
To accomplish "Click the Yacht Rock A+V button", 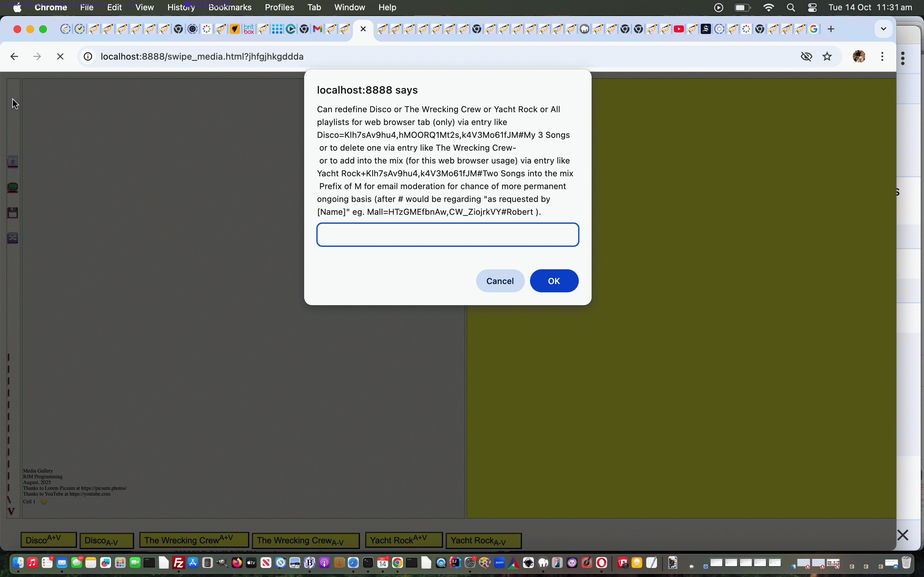I will [404, 540].
